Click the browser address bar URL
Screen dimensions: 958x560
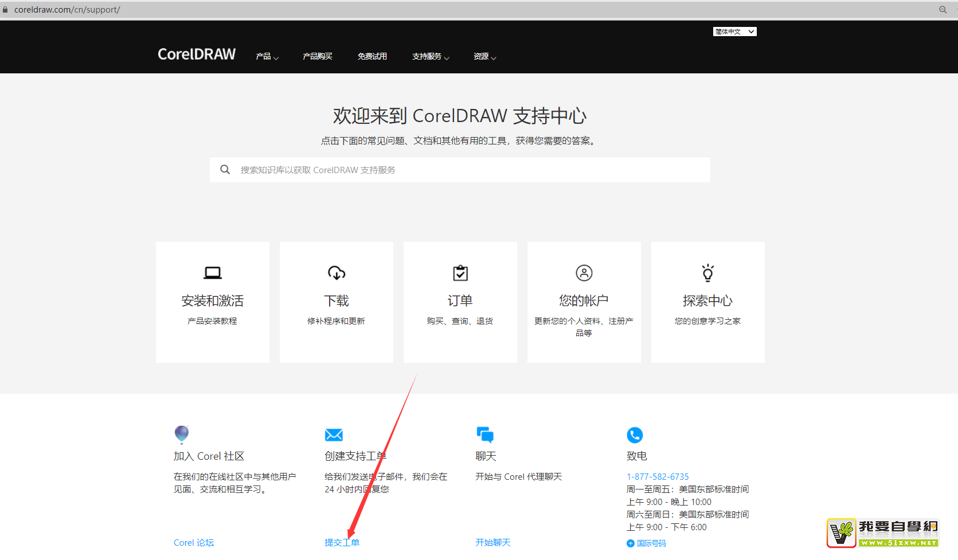[67, 10]
